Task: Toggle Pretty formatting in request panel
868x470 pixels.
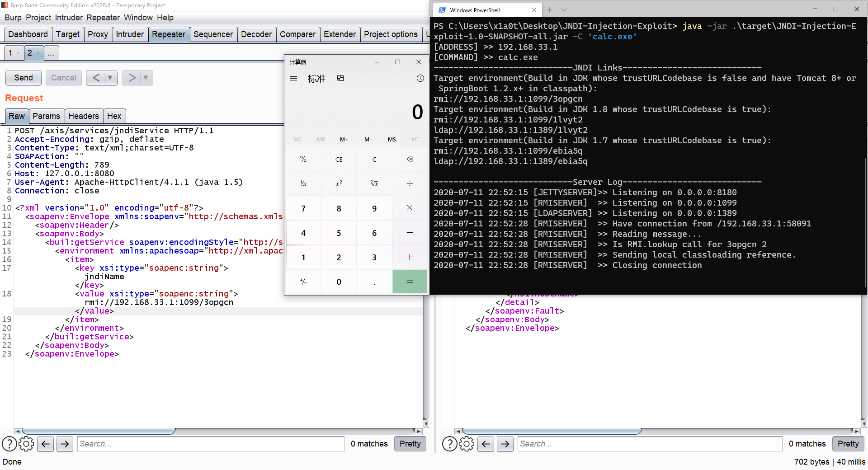Action: click(410, 444)
